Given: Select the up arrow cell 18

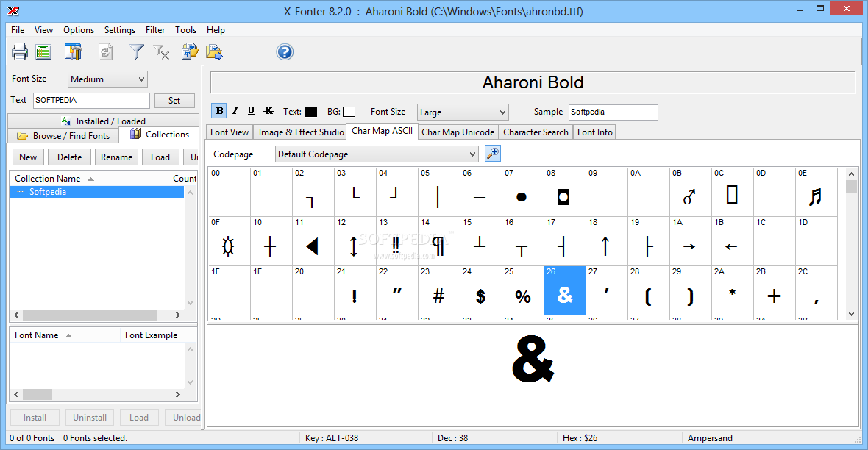Looking at the screenshot, I should point(607,240).
